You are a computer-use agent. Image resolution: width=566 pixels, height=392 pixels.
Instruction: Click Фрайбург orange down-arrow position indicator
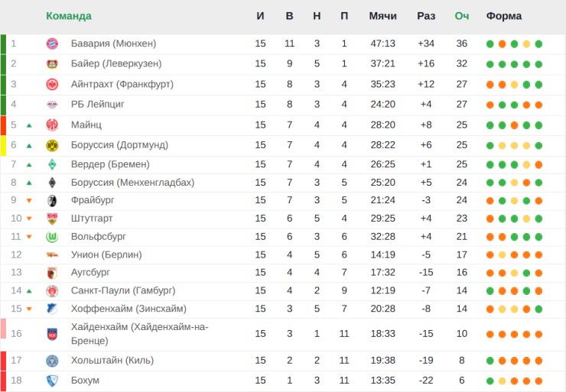click(29, 200)
